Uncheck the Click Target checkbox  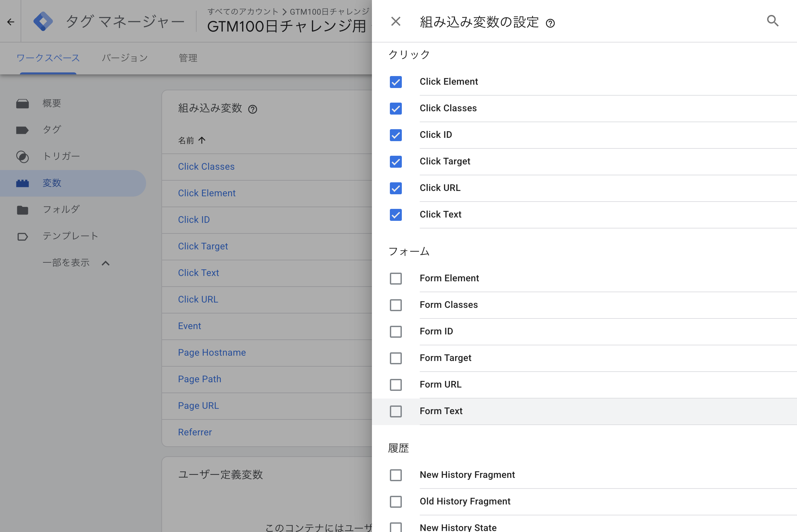coord(396,161)
